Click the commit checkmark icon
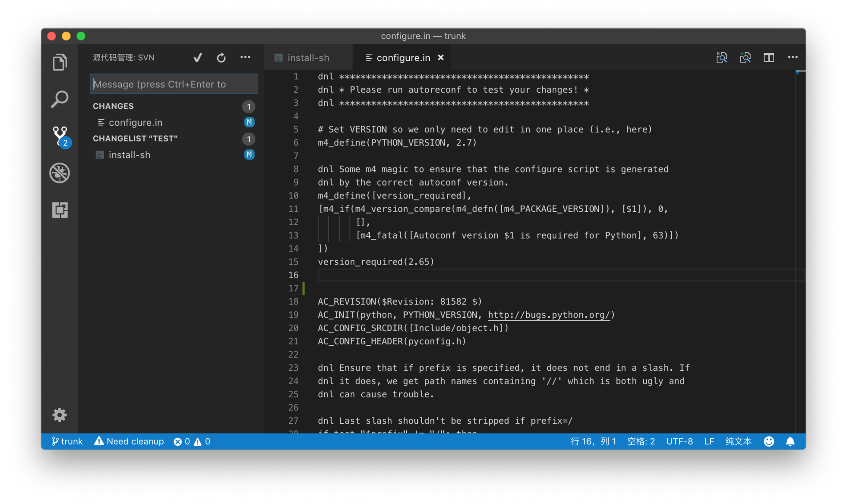The width and height of the screenshot is (847, 504). tap(198, 58)
